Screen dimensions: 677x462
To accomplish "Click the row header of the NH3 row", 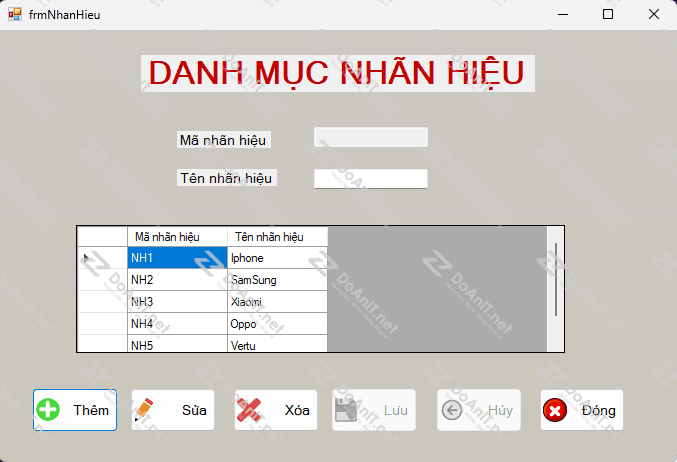I will point(102,302).
